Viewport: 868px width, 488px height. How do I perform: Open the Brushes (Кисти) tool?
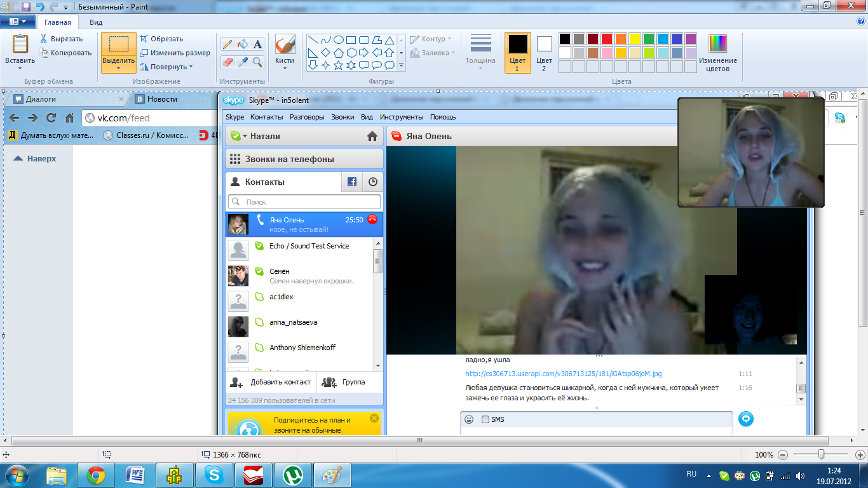coord(285,52)
